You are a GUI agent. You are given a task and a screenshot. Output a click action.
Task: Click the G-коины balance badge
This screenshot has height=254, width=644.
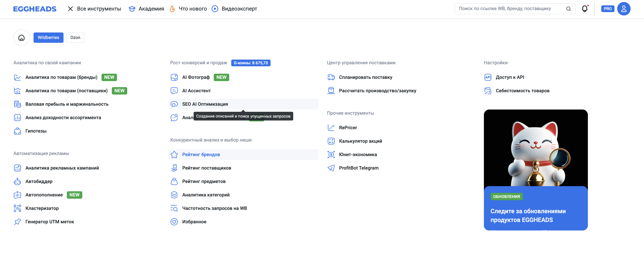(x=251, y=63)
